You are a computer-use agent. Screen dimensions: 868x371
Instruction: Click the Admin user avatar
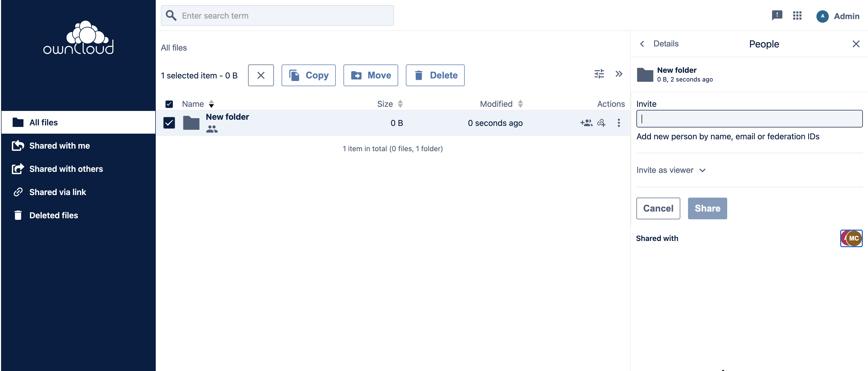822,16
